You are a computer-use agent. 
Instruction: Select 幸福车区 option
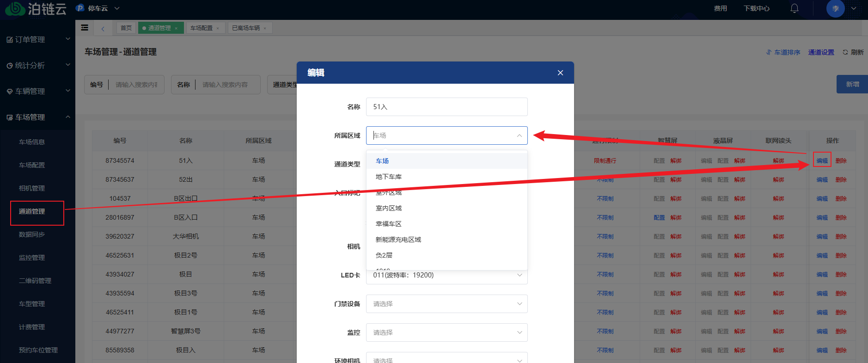(x=446, y=224)
